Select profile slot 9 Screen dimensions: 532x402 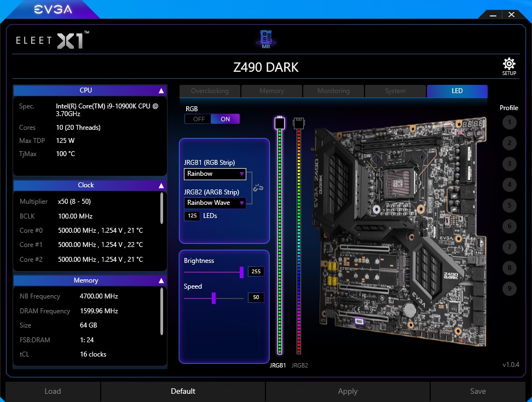[x=509, y=289]
